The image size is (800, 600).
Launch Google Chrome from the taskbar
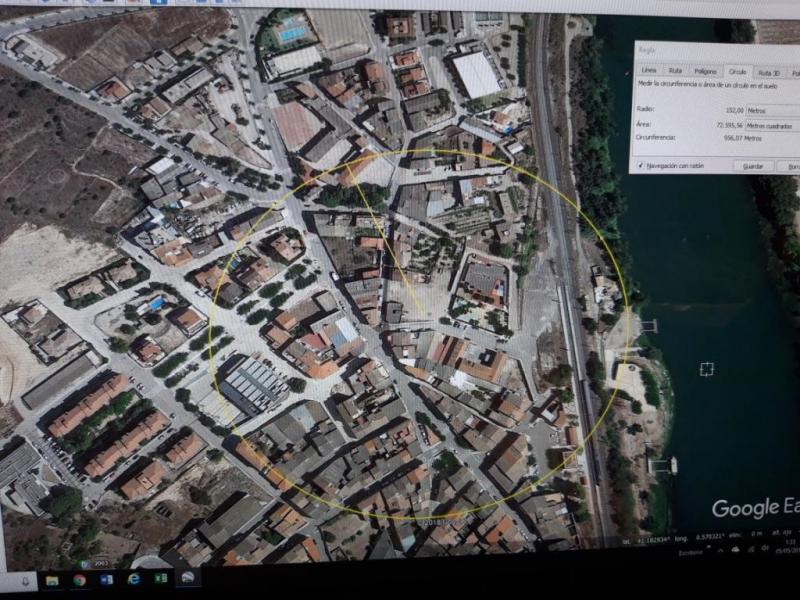pos(79,579)
